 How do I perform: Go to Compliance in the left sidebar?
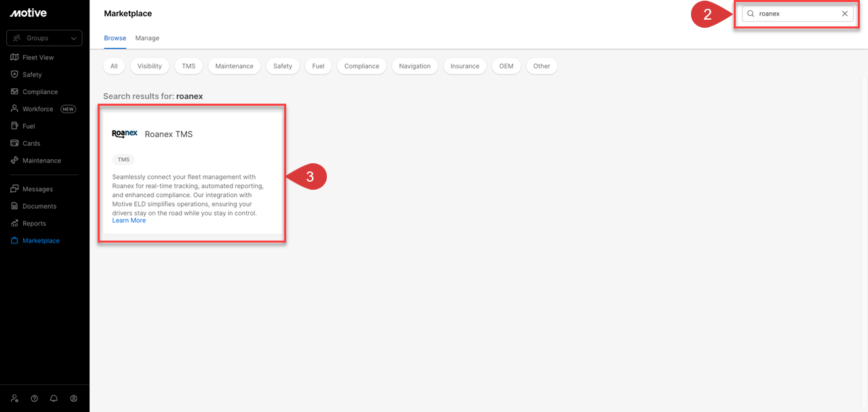point(40,92)
